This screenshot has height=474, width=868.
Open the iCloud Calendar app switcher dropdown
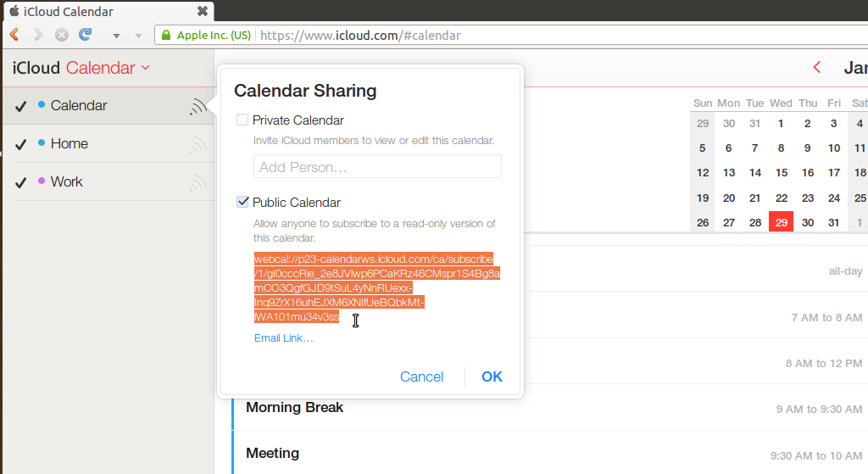[x=145, y=68]
